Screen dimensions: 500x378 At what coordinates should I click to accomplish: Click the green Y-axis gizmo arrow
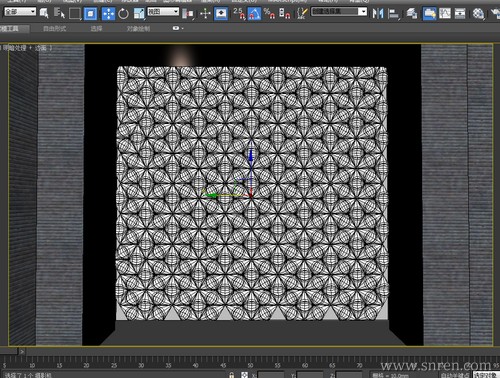[x=210, y=194]
